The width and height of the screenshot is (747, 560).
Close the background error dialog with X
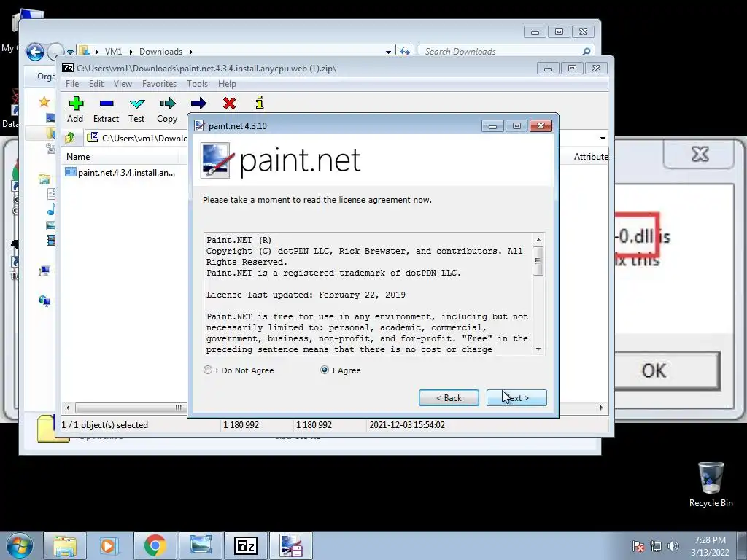pos(699,154)
